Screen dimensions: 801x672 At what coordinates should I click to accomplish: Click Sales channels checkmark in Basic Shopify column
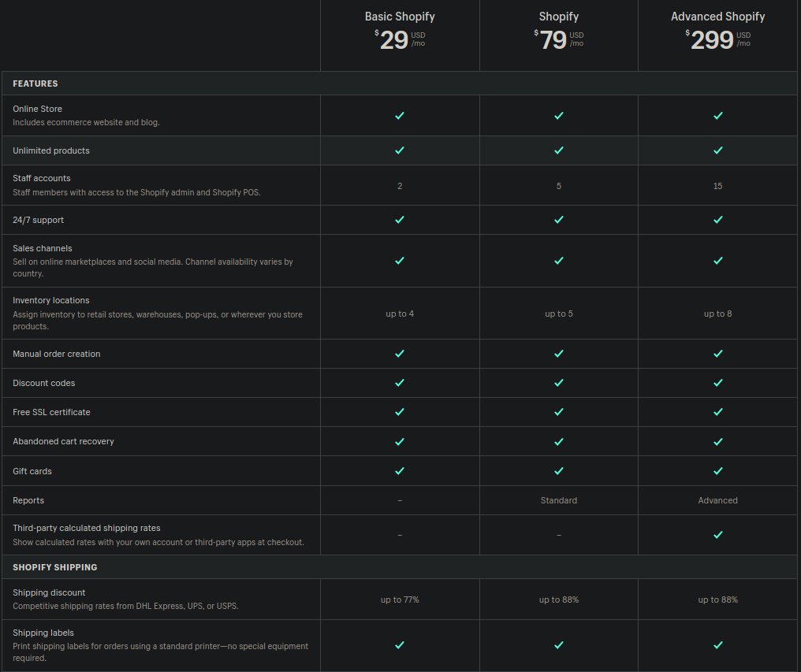(400, 261)
